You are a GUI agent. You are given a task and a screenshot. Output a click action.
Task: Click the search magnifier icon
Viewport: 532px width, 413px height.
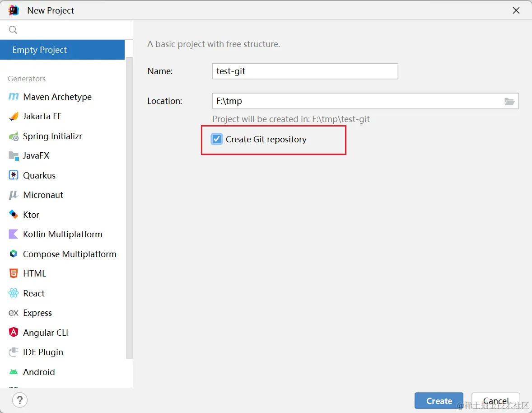click(x=13, y=30)
